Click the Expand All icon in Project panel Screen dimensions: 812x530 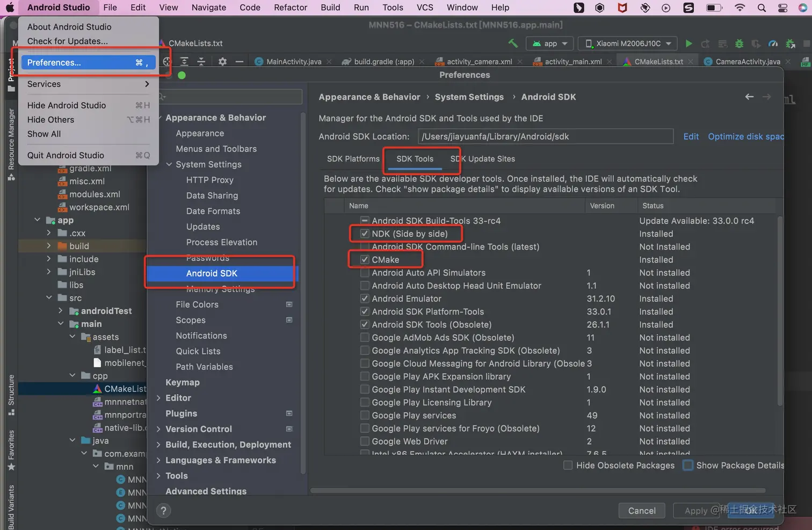(x=184, y=62)
